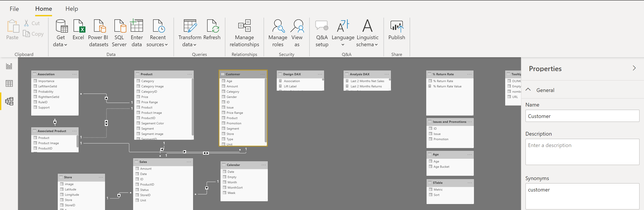Viewport: 644px width, 210px height.
Task: Click the Name input field showing Customer
Action: tap(582, 116)
